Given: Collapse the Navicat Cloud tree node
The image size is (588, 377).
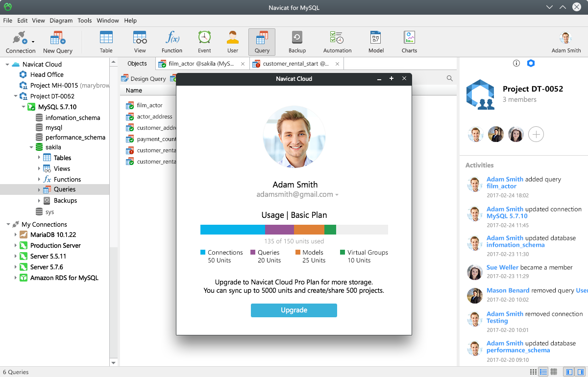Looking at the screenshot, I should coord(7,64).
